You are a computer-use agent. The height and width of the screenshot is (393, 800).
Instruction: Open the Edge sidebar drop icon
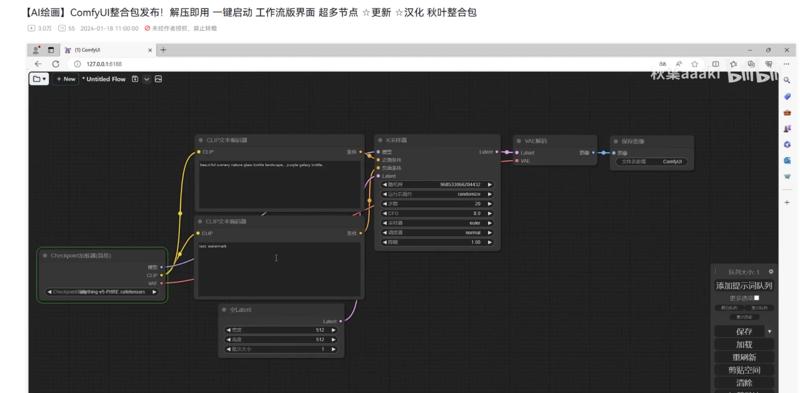(x=787, y=177)
